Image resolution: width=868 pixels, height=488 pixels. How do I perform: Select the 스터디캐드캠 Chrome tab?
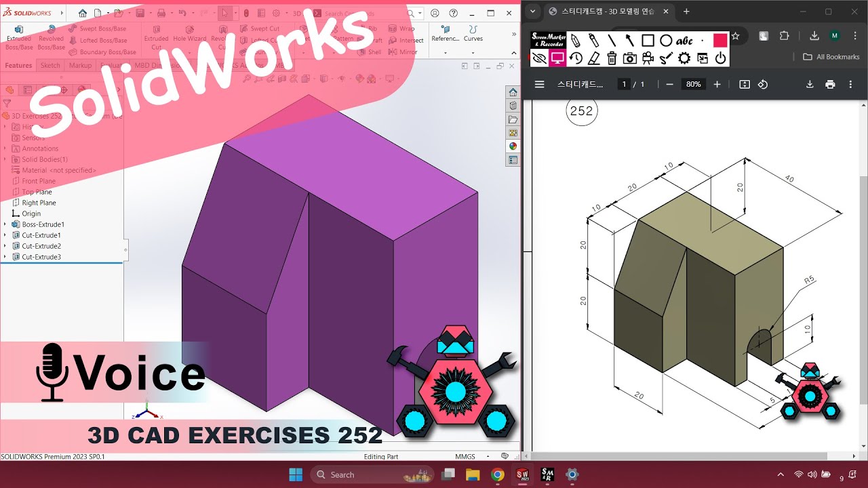pyautogui.click(x=610, y=12)
